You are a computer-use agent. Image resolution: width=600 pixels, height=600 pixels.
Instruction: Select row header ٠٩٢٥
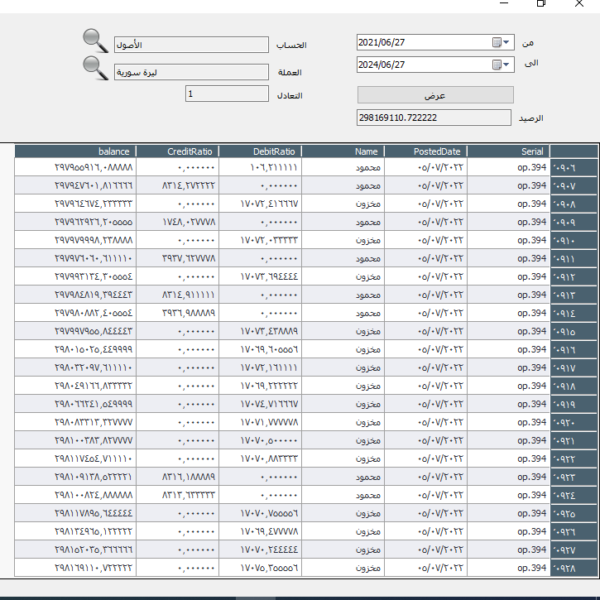(574, 513)
